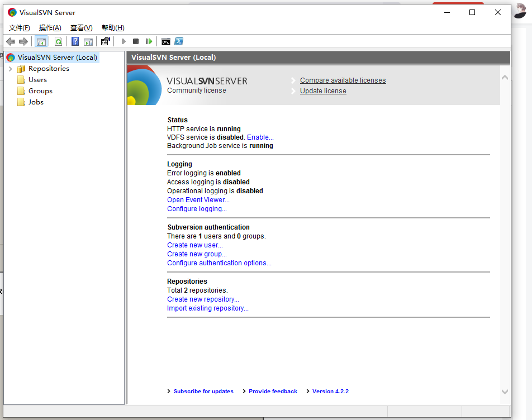Click the Repositories folder icon in tree
This screenshot has width=532, height=420.
(21, 69)
